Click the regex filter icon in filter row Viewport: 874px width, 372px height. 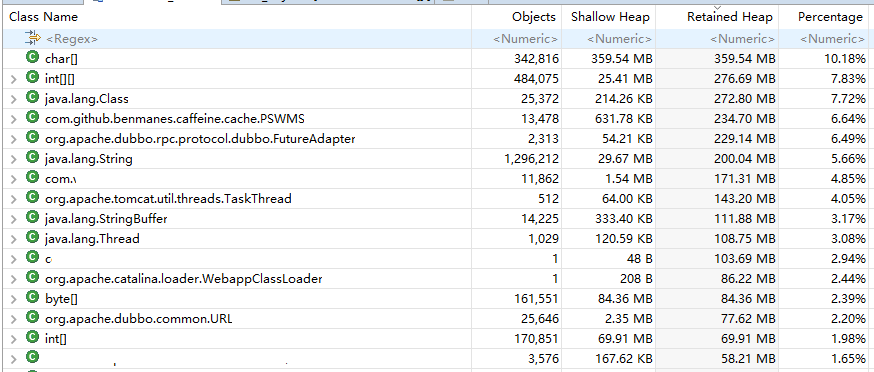[x=33, y=38]
